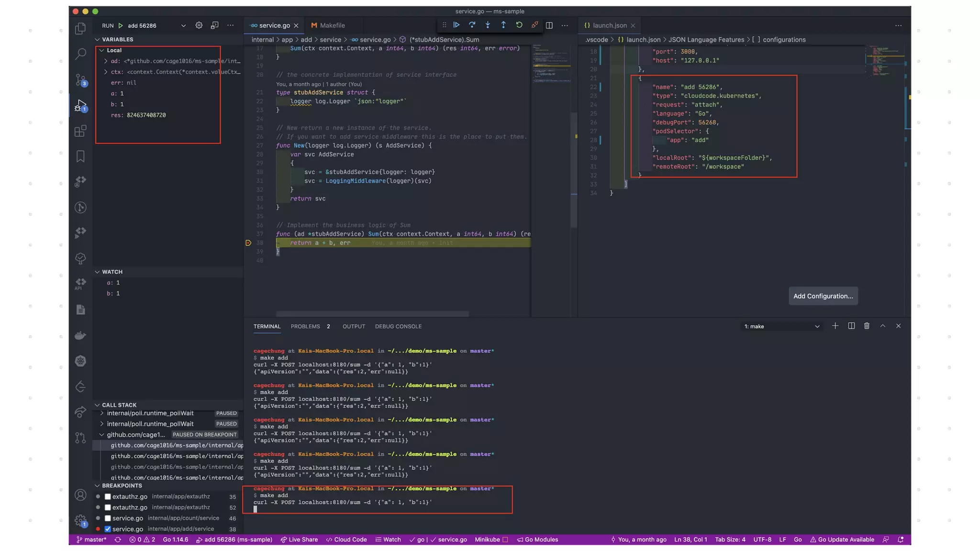The height and width of the screenshot is (551, 980).
Task: Disable service.go line 38 breakpoint checkbox
Action: (108, 529)
